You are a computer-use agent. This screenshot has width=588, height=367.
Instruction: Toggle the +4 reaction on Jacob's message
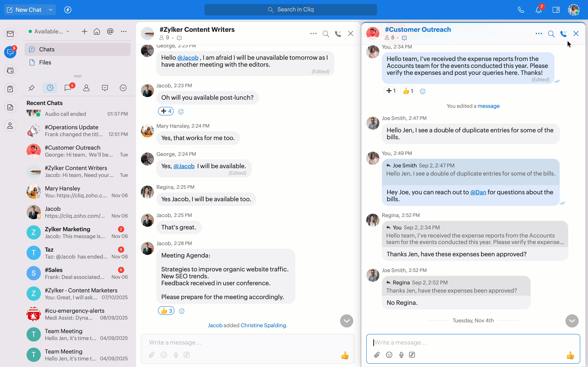click(x=166, y=111)
